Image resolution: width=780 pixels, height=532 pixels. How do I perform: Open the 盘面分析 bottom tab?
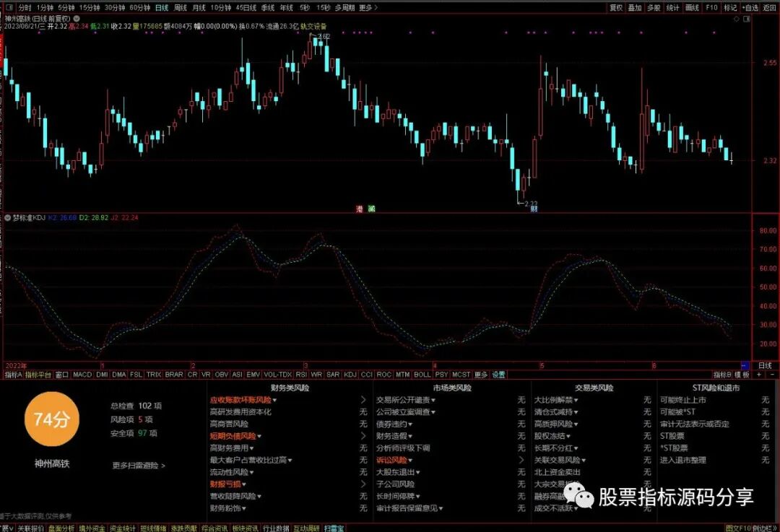[x=61, y=528]
